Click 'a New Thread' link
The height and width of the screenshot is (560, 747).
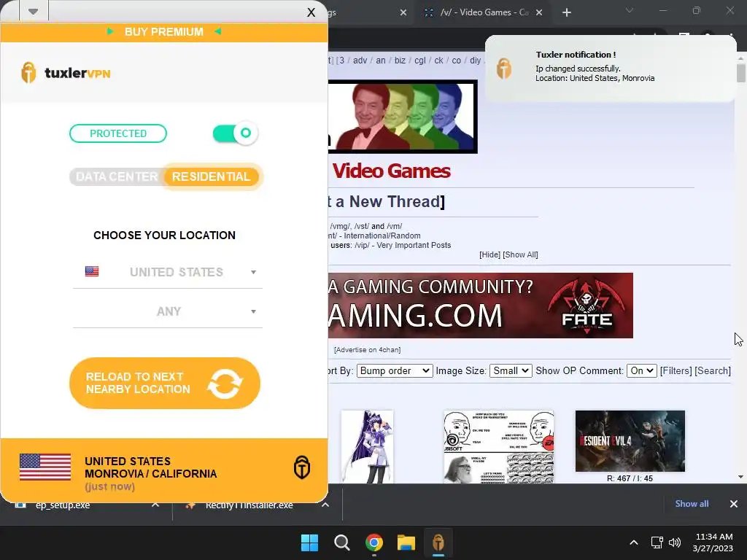pyautogui.click(x=388, y=201)
